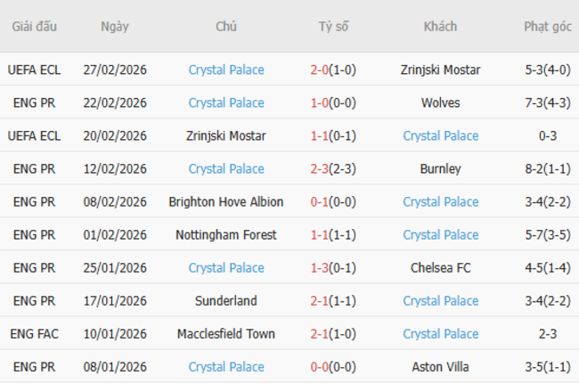Click Chelsea FC team name

tap(440, 267)
